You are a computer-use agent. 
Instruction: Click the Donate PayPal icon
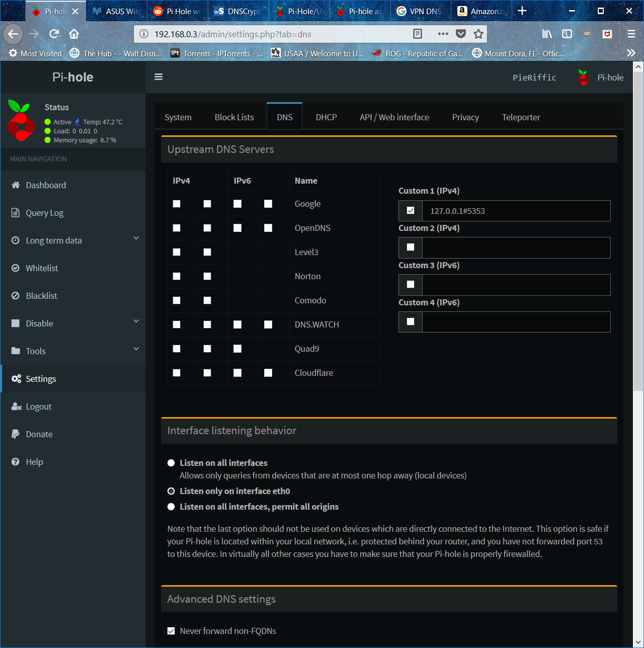16,434
